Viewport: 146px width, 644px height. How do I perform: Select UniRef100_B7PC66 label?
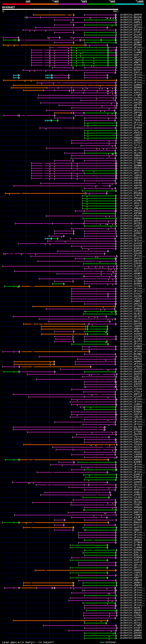[x=131, y=100]
